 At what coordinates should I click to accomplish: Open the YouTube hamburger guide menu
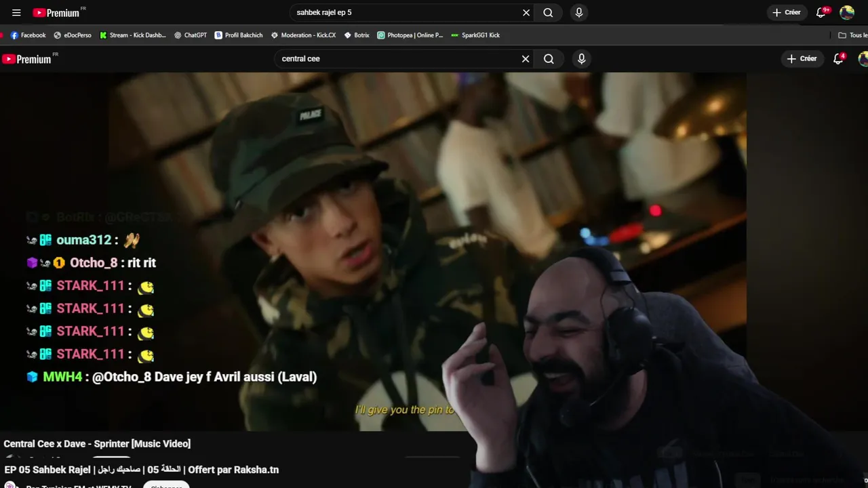click(x=16, y=12)
